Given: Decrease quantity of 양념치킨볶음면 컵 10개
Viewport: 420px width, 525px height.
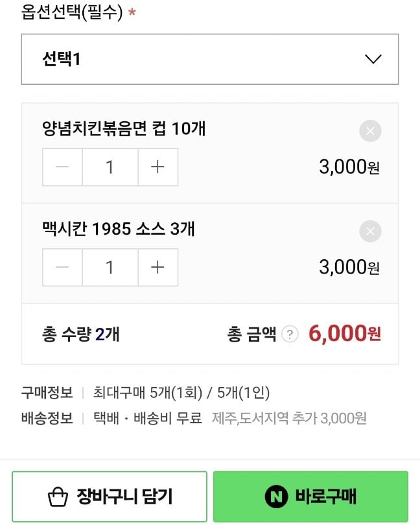Looking at the screenshot, I should [62, 167].
